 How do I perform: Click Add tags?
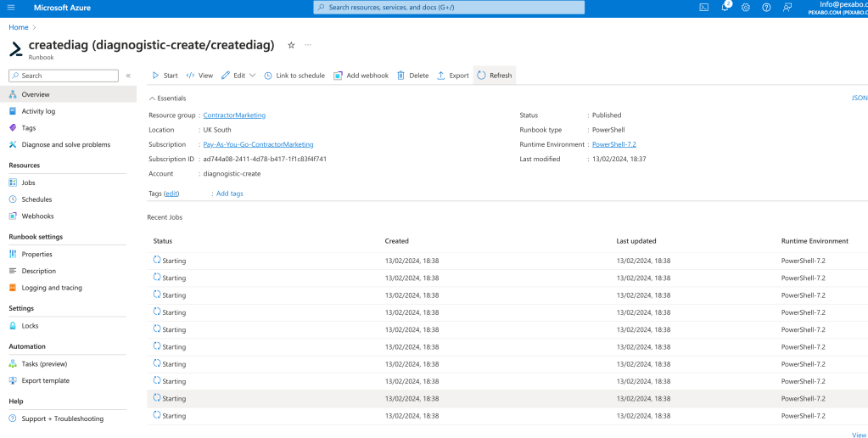[229, 194]
